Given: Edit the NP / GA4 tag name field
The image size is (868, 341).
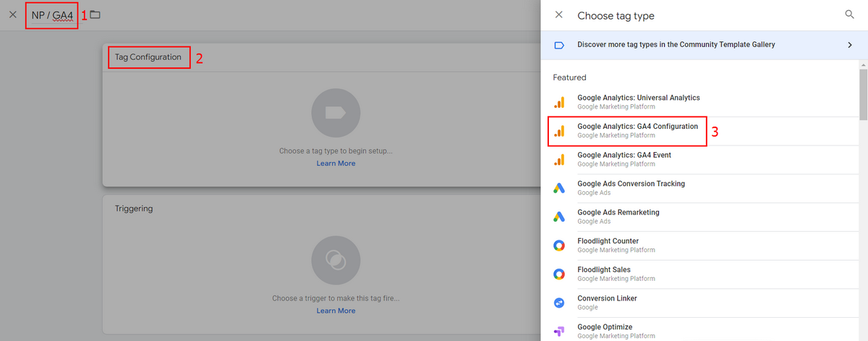Looking at the screenshot, I should pos(52,14).
